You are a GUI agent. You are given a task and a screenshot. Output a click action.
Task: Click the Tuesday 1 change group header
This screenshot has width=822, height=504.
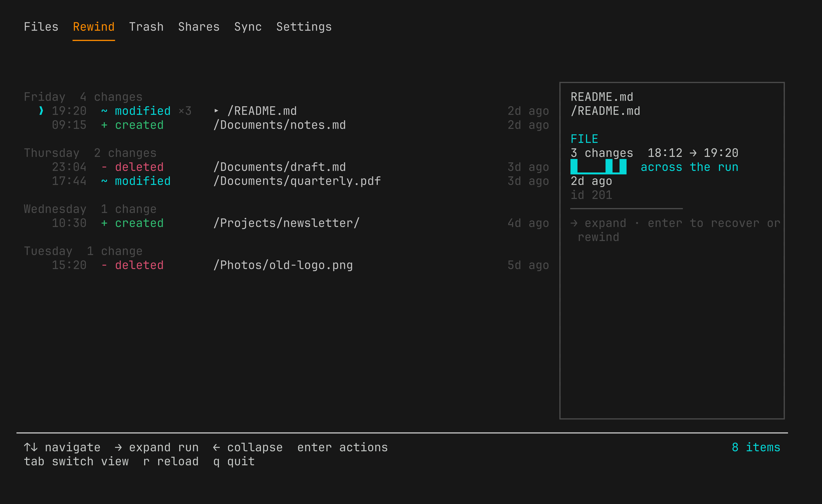[x=83, y=251]
